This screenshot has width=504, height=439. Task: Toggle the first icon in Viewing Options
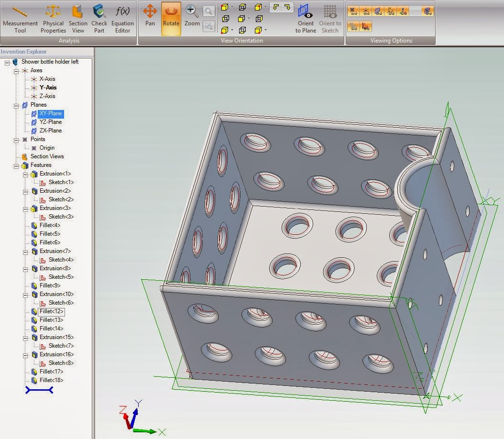pos(353,11)
